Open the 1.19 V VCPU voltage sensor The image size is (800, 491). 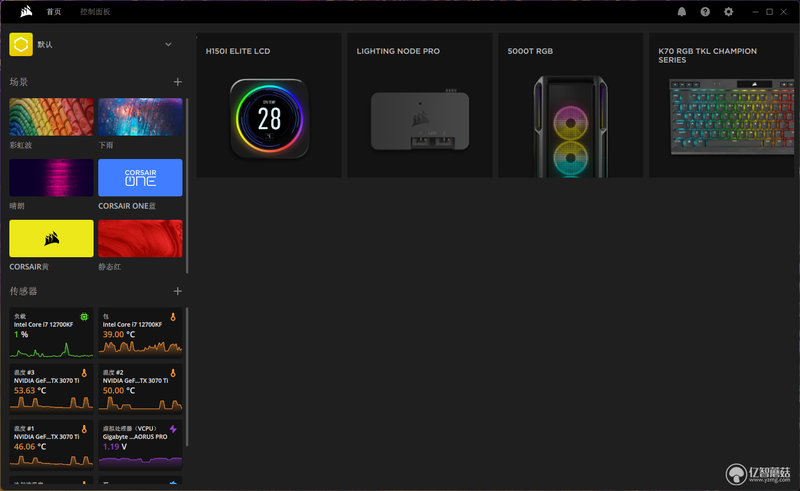pyautogui.click(x=140, y=445)
